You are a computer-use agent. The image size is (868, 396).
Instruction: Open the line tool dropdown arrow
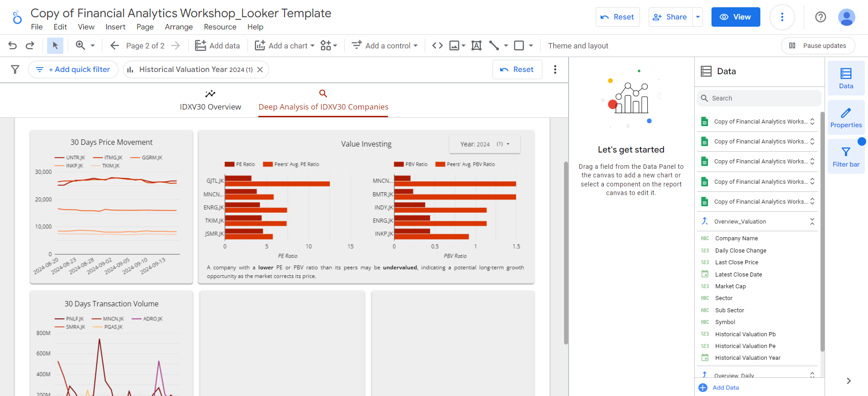(506, 46)
